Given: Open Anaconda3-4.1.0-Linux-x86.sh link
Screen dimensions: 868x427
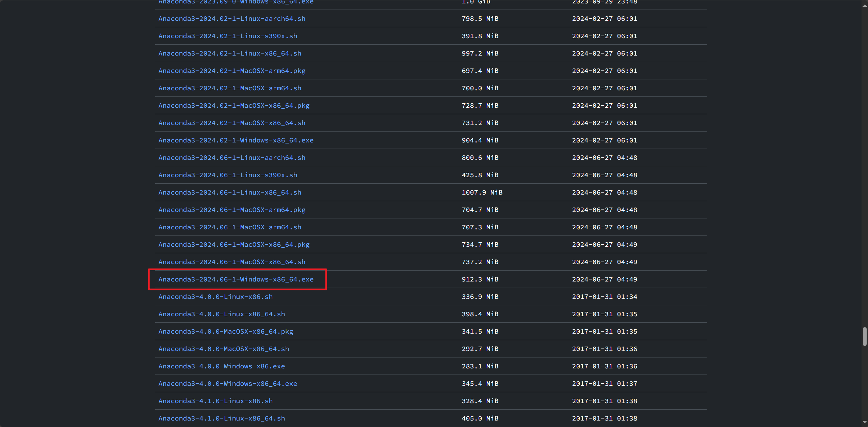Looking at the screenshot, I should [215, 401].
